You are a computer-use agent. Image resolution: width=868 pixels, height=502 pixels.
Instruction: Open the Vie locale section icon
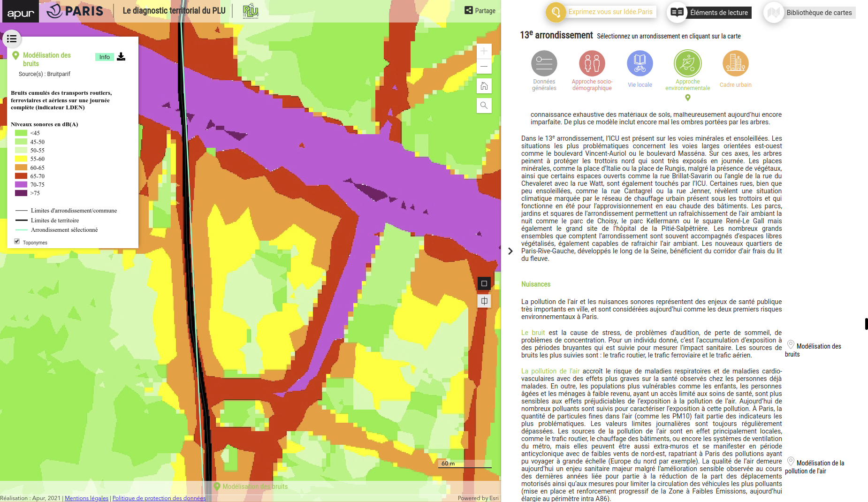(640, 64)
